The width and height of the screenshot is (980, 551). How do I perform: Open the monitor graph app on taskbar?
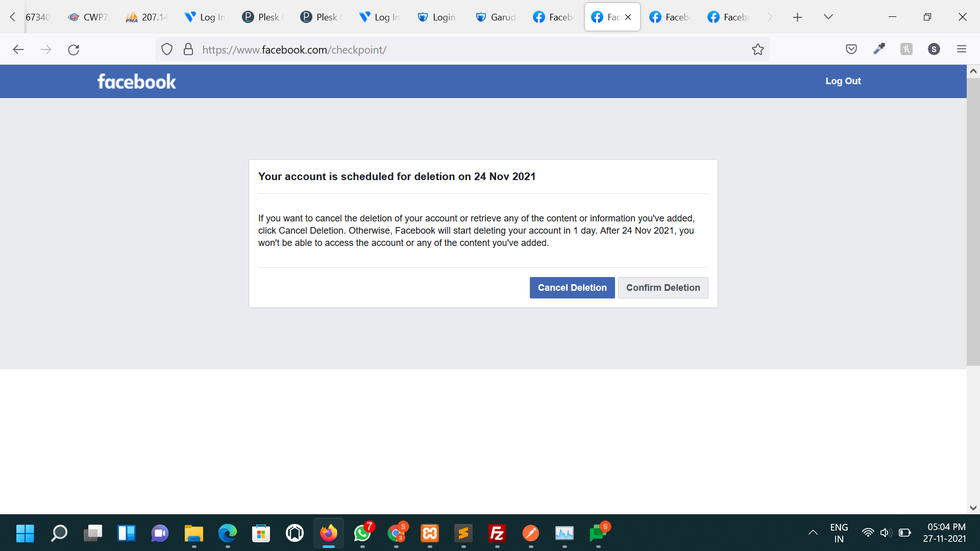(565, 534)
